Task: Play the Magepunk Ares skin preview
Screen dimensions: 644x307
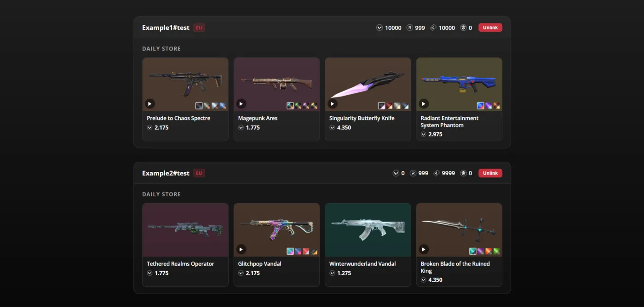Action: coord(241,104)
